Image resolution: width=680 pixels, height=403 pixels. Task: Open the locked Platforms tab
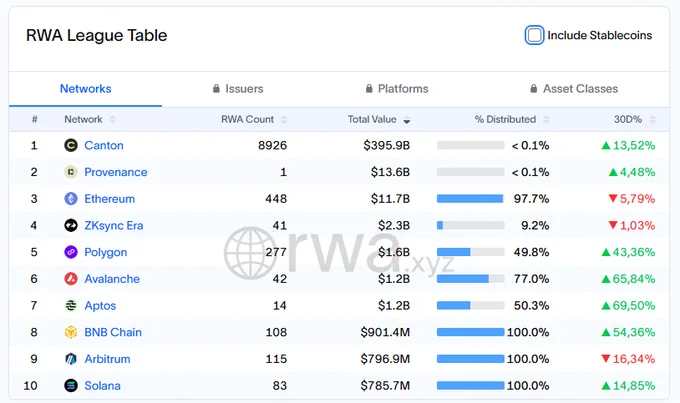coord(397,88)
